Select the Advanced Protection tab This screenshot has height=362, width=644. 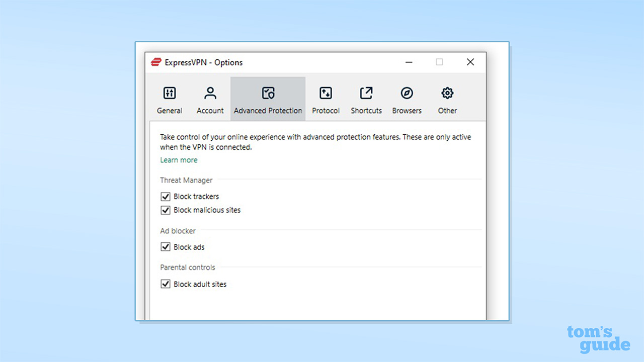(268, 100)
